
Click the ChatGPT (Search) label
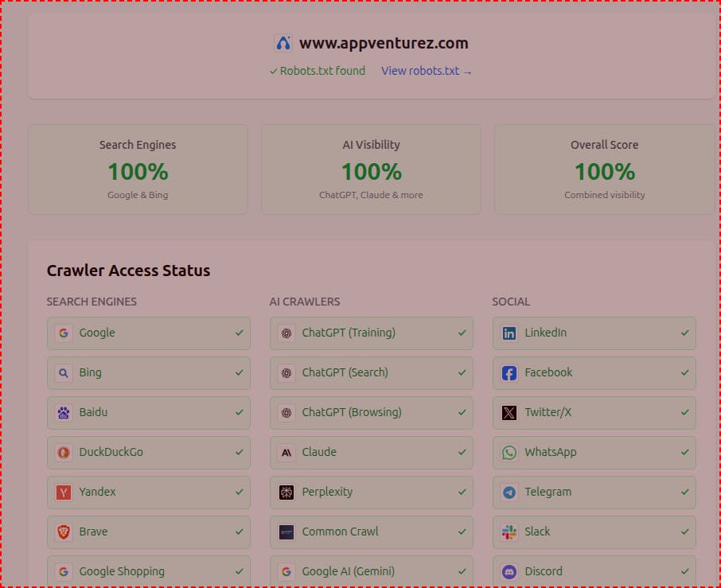[345, 373]
